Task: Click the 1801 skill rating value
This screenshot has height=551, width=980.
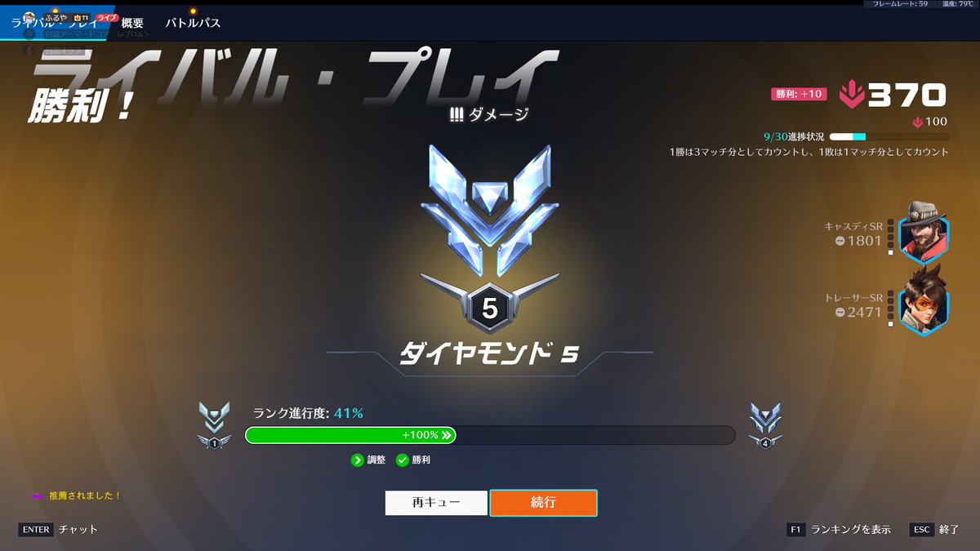Action: (x=866, y=241)
